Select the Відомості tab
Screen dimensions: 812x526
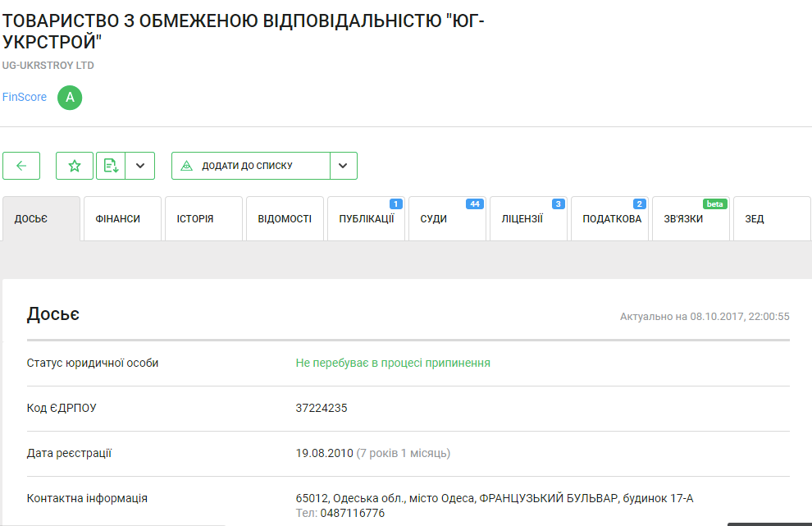click(x=285, y=219)
